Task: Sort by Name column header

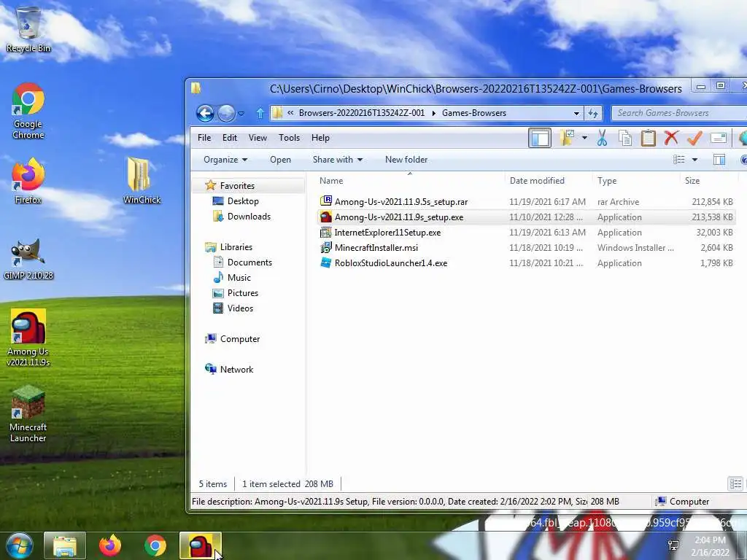Action: (410, 181)
